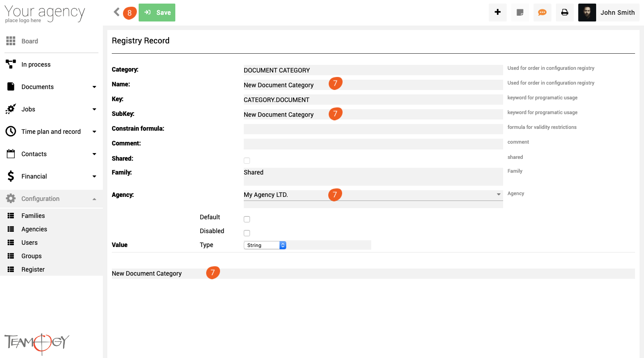Open the Type String dropdown
The height and width of the screenshot is (358, 644).
tap(265, 245)
